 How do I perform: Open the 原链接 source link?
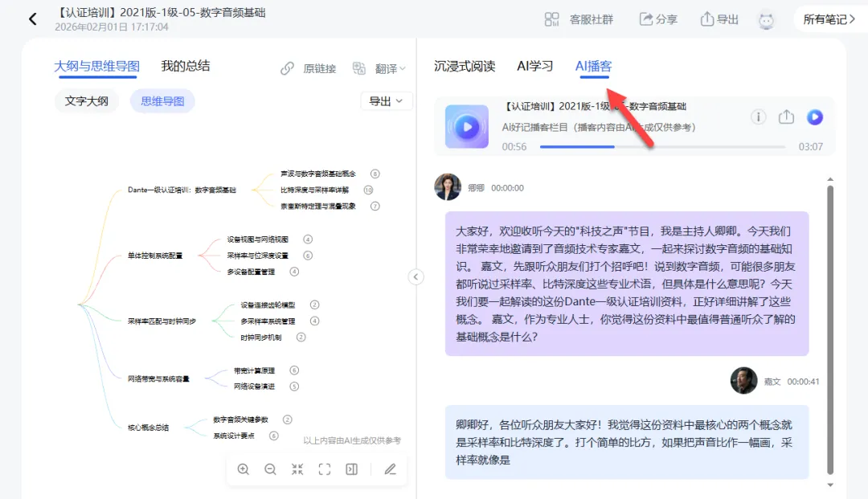coord(309,69)
